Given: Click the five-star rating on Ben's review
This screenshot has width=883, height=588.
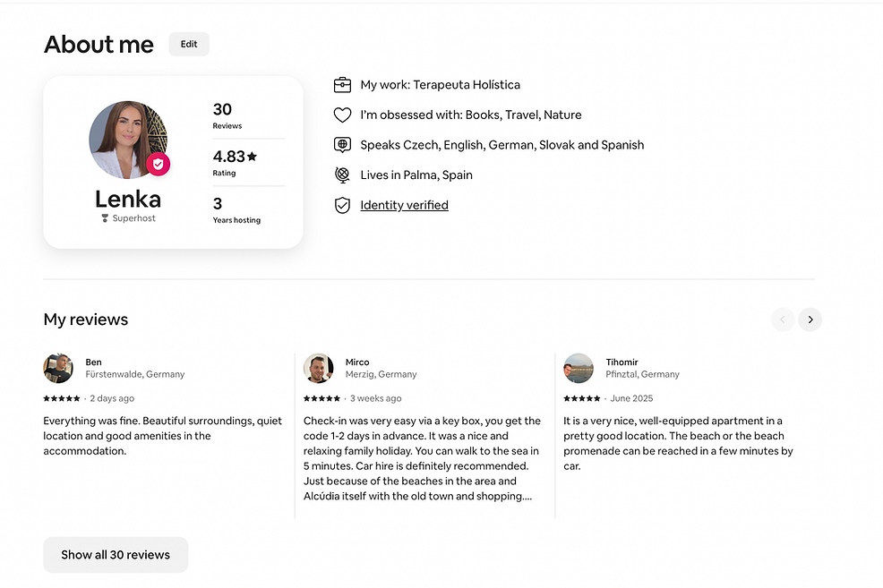Looking at the screenshot, I should [62, 398].
